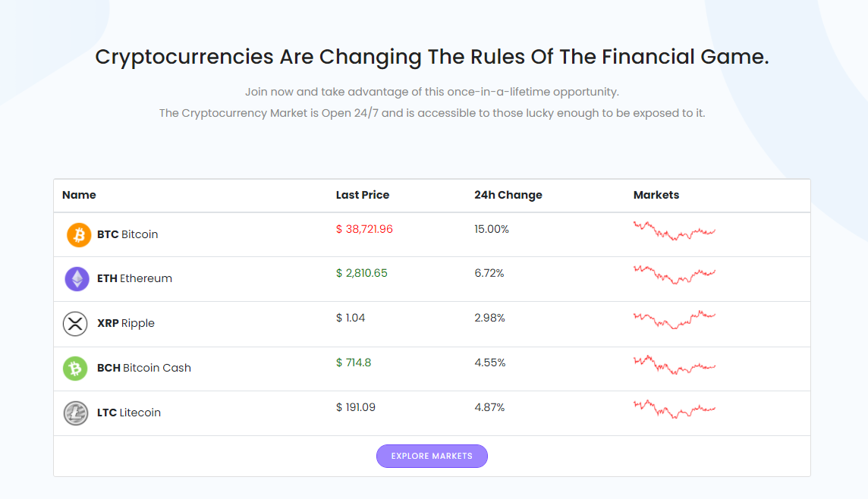This screenshot has width=868, height=499.
Task: Click the Markets column header
Action: (656, 195)
